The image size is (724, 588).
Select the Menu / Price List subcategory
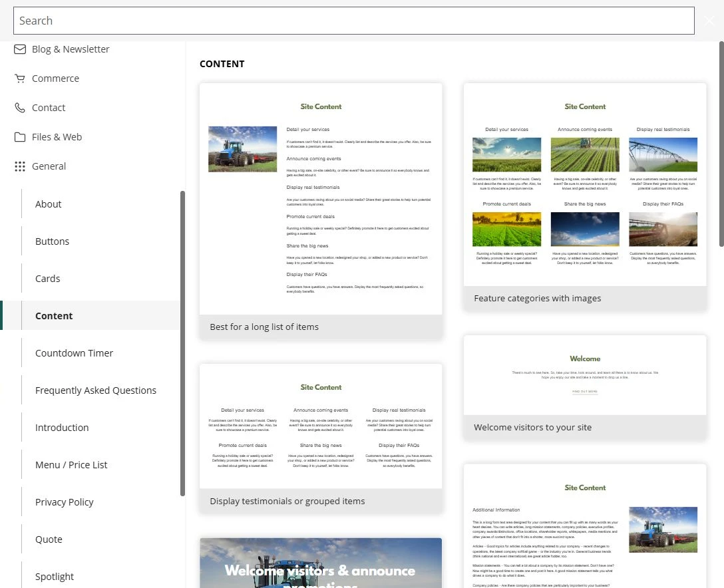pyautogui.click(x=71, y=465)
